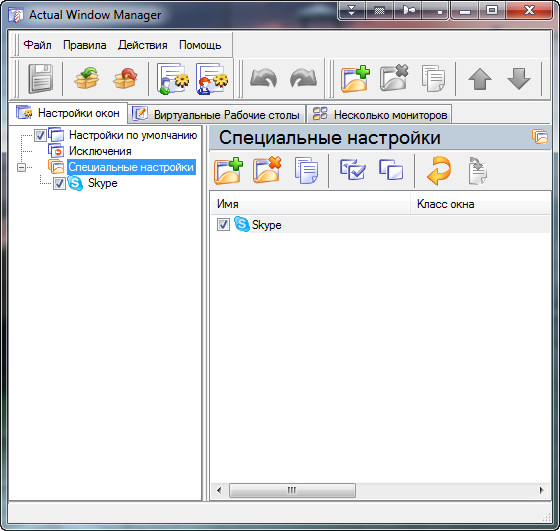560x531 pixels.
Task: Click the orange windows icon in the panel header
Action: 540,137
